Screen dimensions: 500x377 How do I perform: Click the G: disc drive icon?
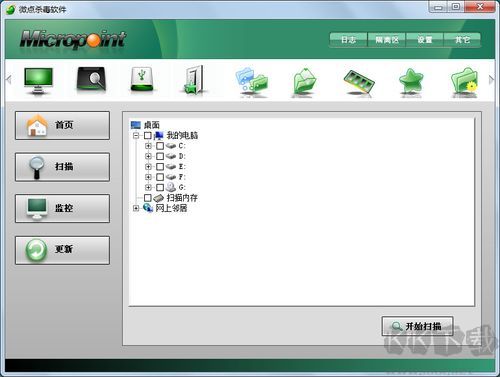[x=171, y=187]
